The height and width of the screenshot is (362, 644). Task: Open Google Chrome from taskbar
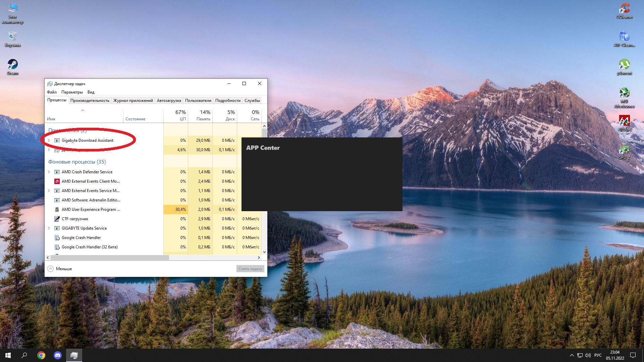coord(41,355)
